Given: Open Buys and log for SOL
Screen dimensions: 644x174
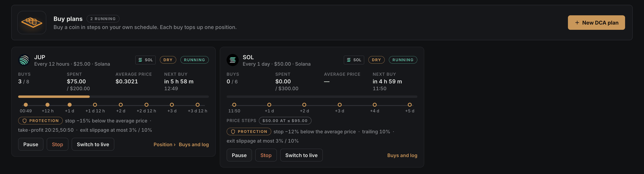Looking at the screenshot, I should tap(402, 155).
